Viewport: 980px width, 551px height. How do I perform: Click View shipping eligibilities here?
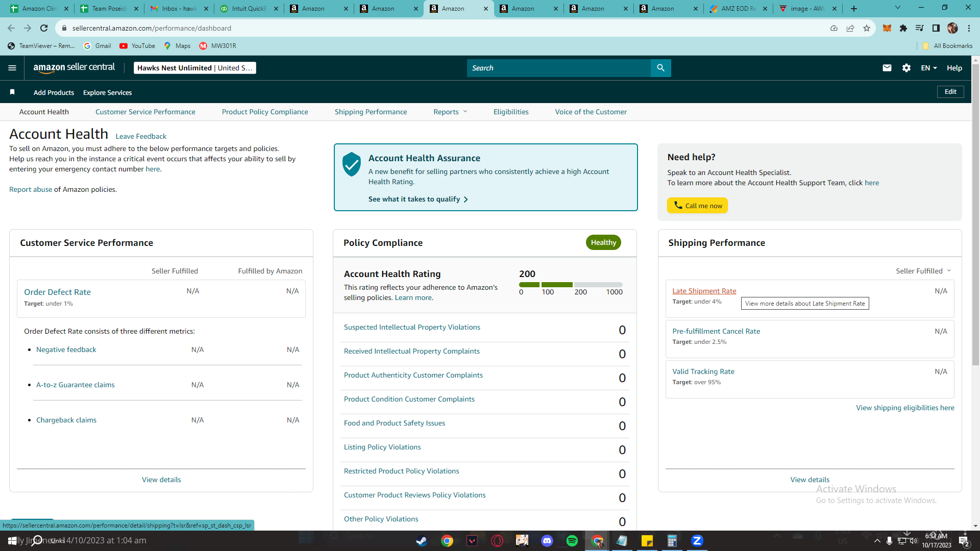click(x=905, y=408)
